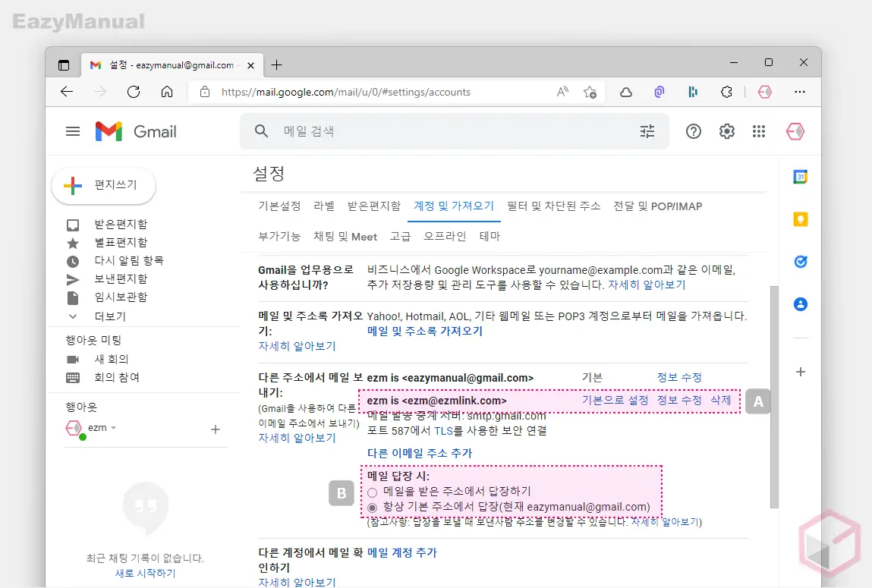872x588 pixels.
Task: Click the TLS link
Action: coord(444,431)
